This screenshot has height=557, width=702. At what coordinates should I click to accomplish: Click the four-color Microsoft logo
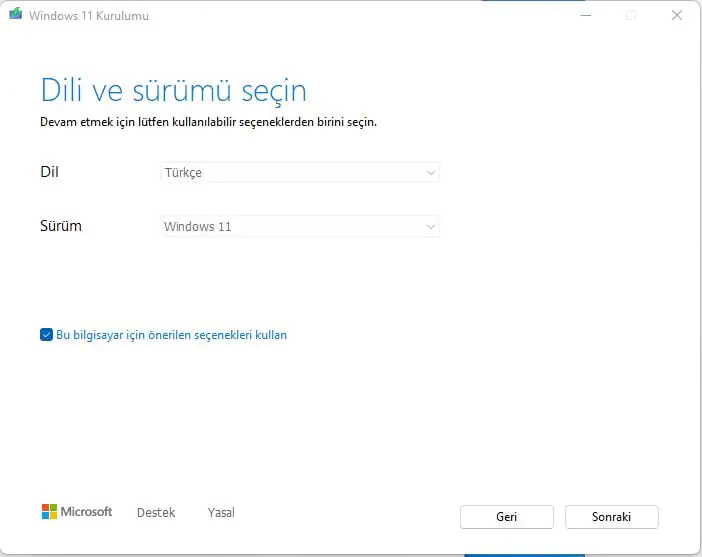[50, 512]
